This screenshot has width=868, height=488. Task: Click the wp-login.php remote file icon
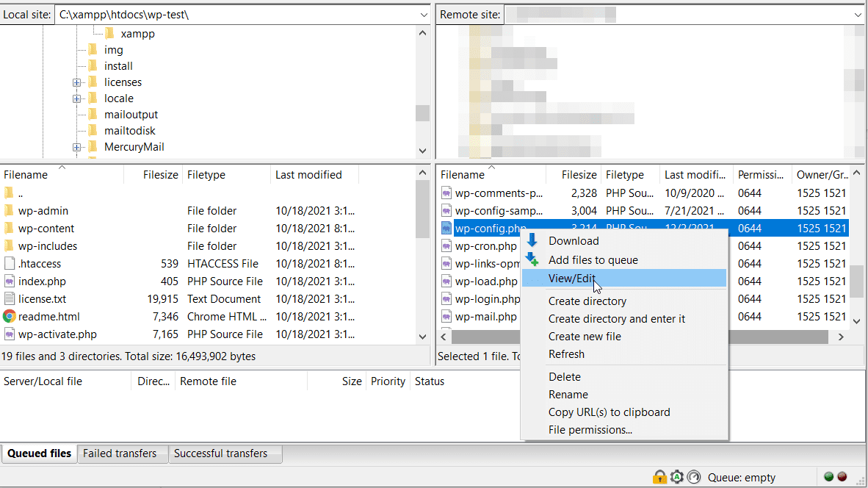click(x=446, y=299)
